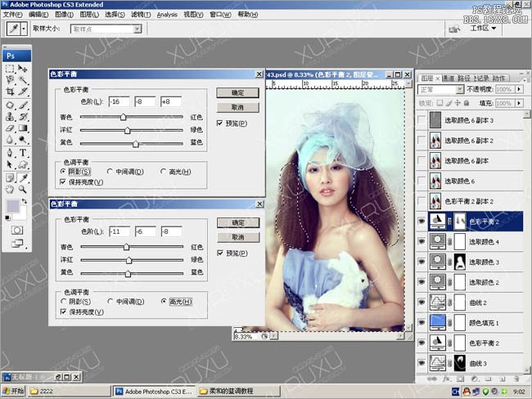The height and width of the screenshot is (399, 532).
Task: Select the Zoom tool
Action: 23,189
